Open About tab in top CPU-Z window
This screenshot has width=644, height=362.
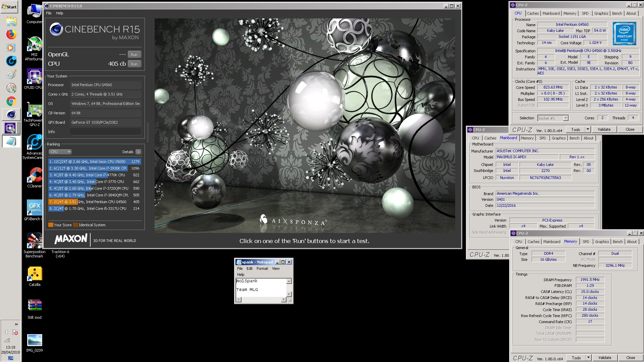(631, 13)
